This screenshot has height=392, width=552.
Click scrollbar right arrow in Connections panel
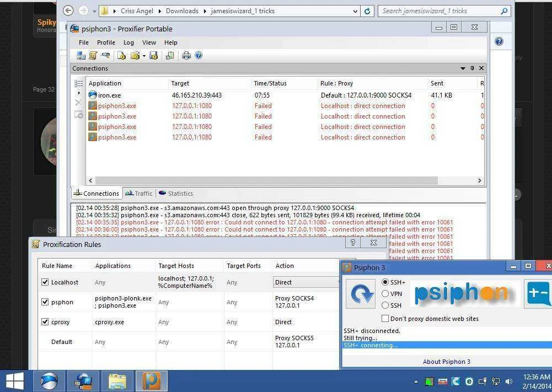click(479, 180)
